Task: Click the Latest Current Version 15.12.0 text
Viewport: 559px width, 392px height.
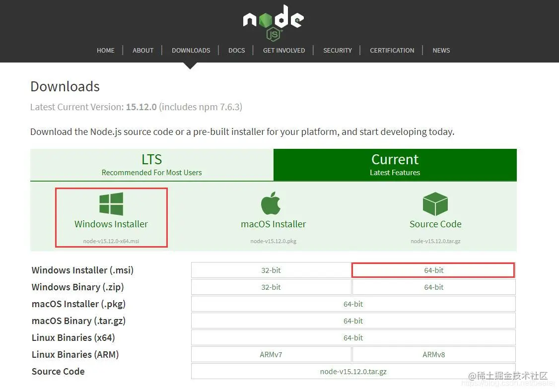Action: coord(136,107)
